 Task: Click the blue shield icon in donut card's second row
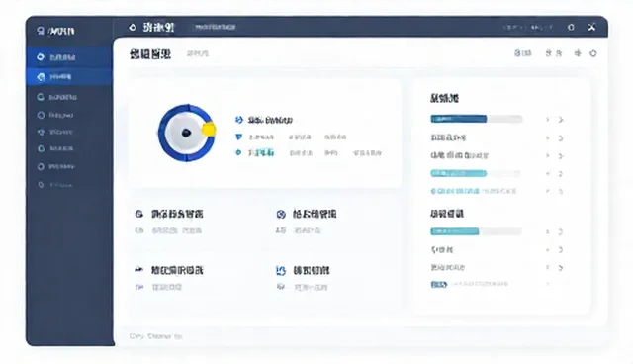pos(238,136)
